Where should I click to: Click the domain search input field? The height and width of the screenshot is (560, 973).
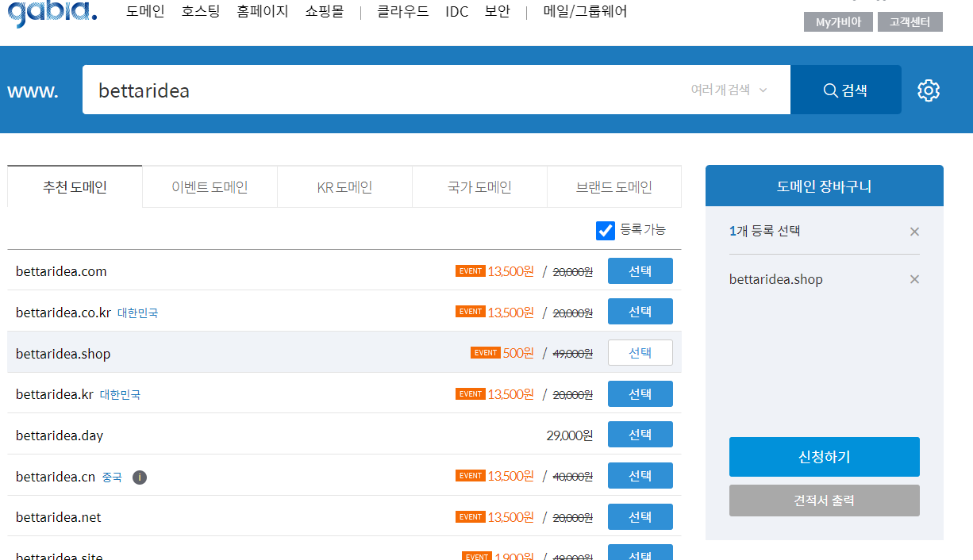pos(437,90)
